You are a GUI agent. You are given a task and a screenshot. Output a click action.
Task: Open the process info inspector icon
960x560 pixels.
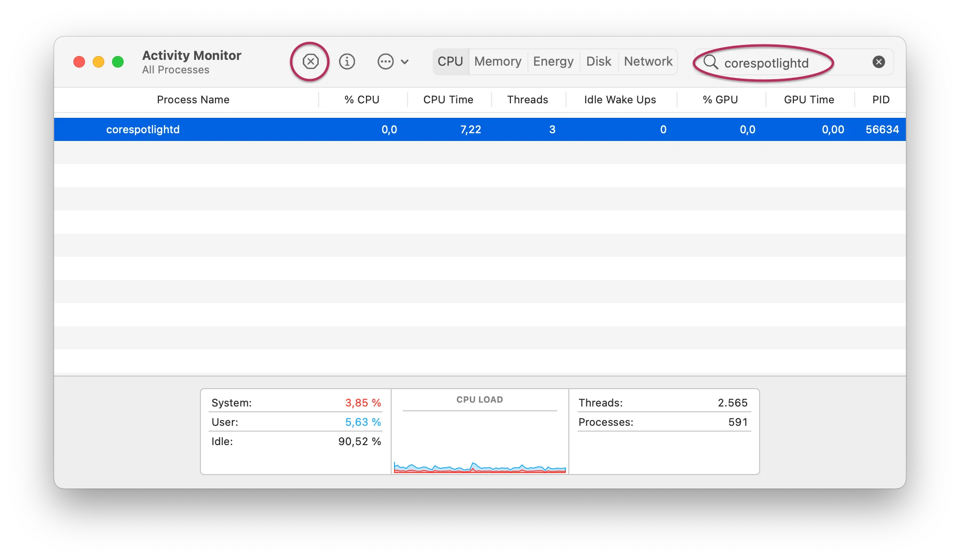point(347,61)
